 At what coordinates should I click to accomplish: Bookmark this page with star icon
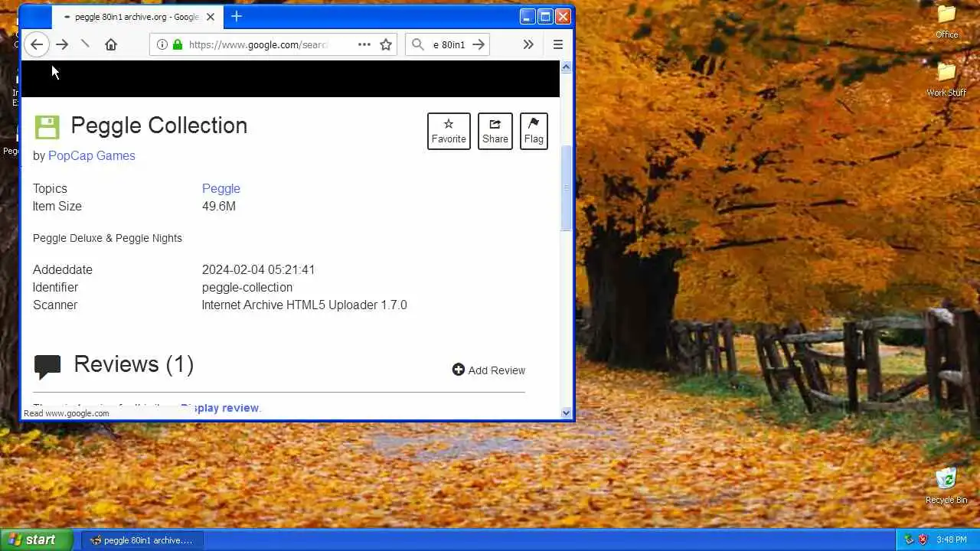click(x=386, y=44)
